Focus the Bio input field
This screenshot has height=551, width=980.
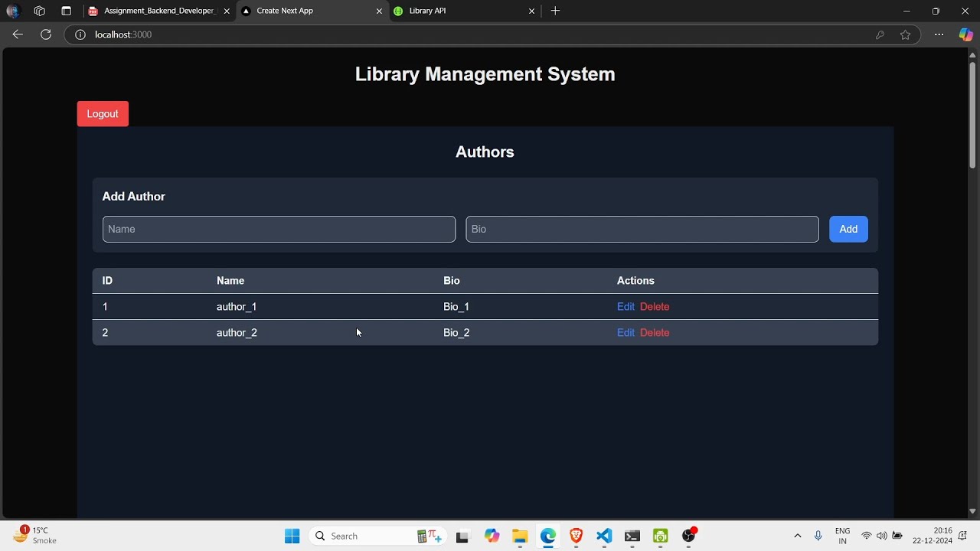(x=642, y=229)
